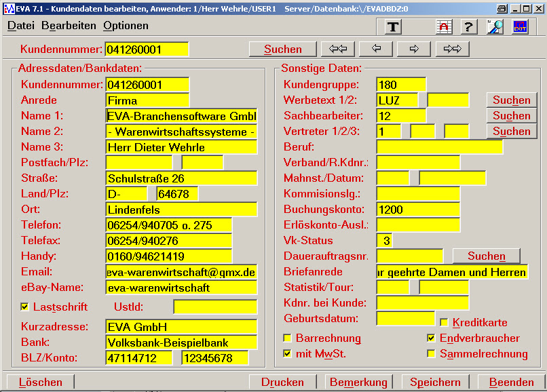Click the eBay-Name field
Viewport: 547px width, 392px height.
click(181, 288)
